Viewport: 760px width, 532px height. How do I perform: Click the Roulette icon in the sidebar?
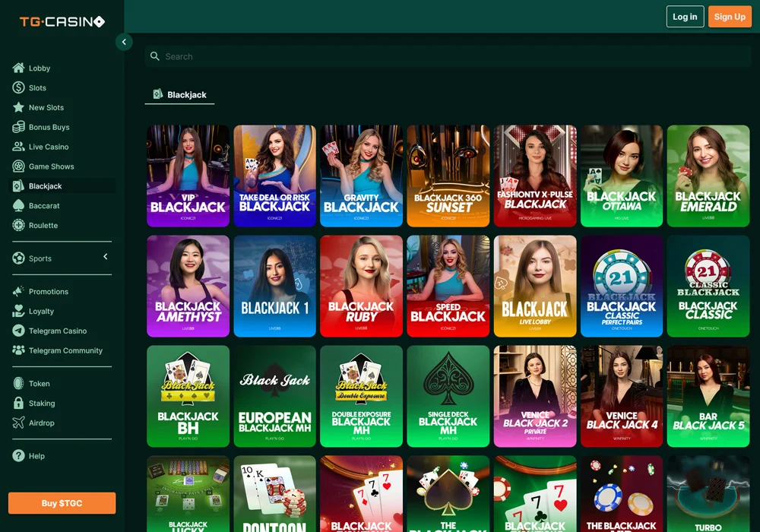coord(17,225)
